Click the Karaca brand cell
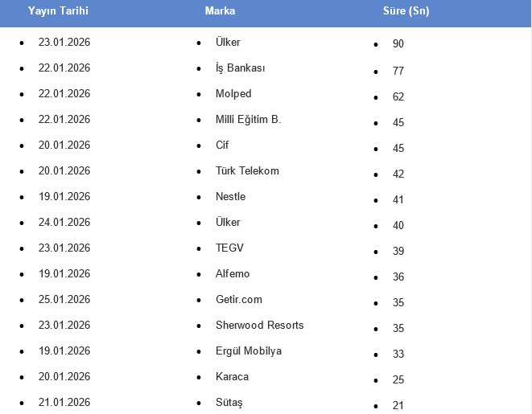532x414 pixels. pos(232,377)
